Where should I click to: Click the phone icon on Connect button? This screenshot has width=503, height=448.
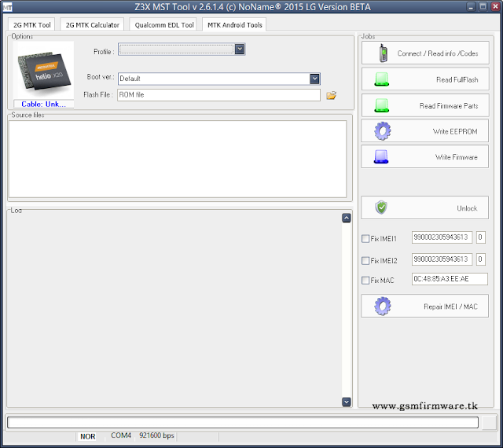383,53
